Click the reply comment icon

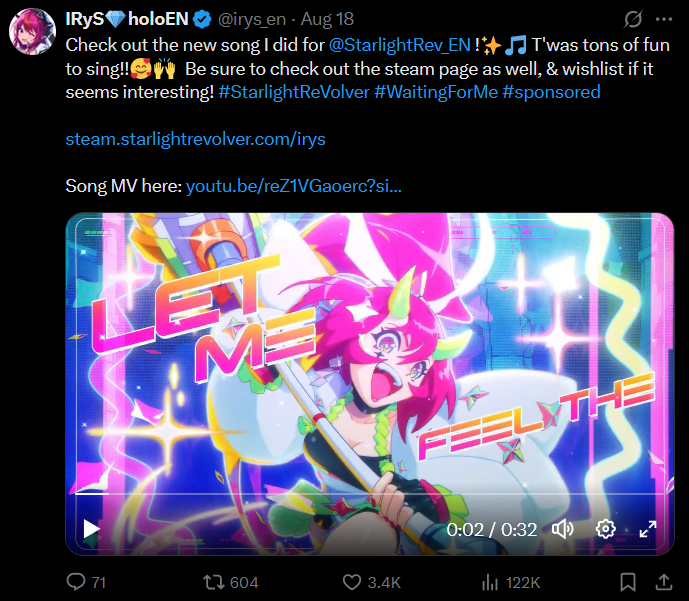pyautogui.click(x=76, y=582)
